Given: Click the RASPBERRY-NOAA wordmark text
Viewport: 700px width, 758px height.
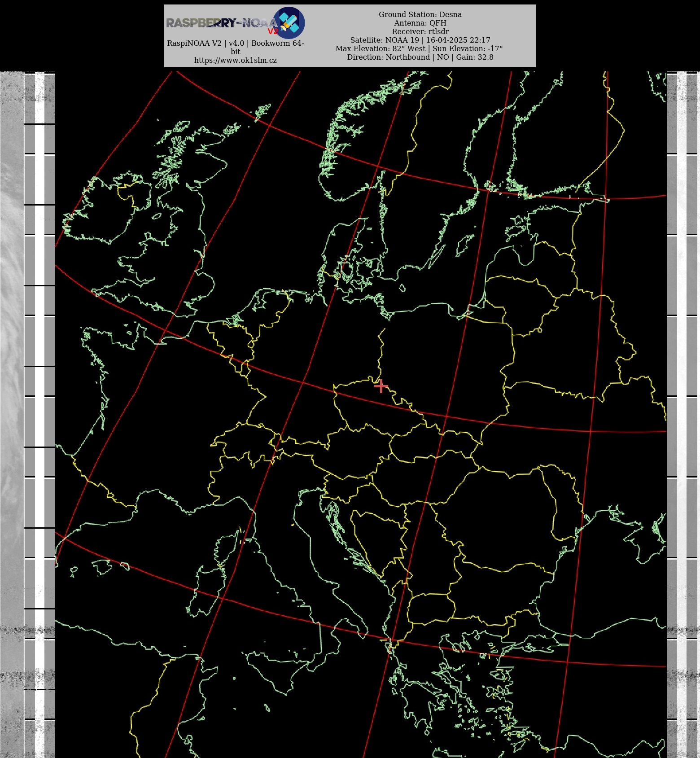Looking at the screenshot, I should pyautogui.click(x=222, y=23).
